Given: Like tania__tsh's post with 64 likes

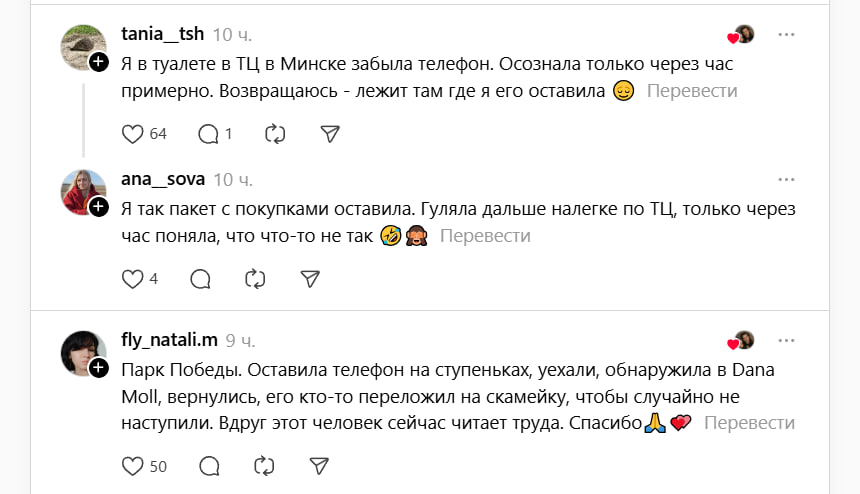Looking at the screenshot, I should (133, 134).
